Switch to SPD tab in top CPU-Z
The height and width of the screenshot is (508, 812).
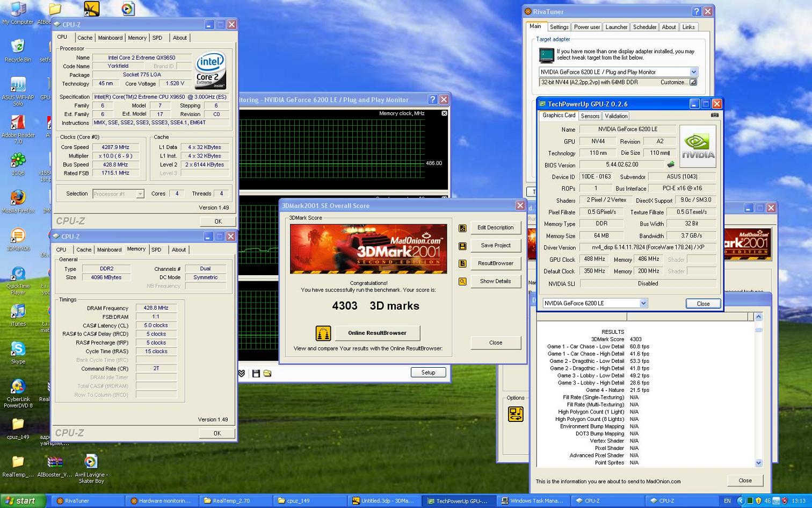[x=157, y=38]
